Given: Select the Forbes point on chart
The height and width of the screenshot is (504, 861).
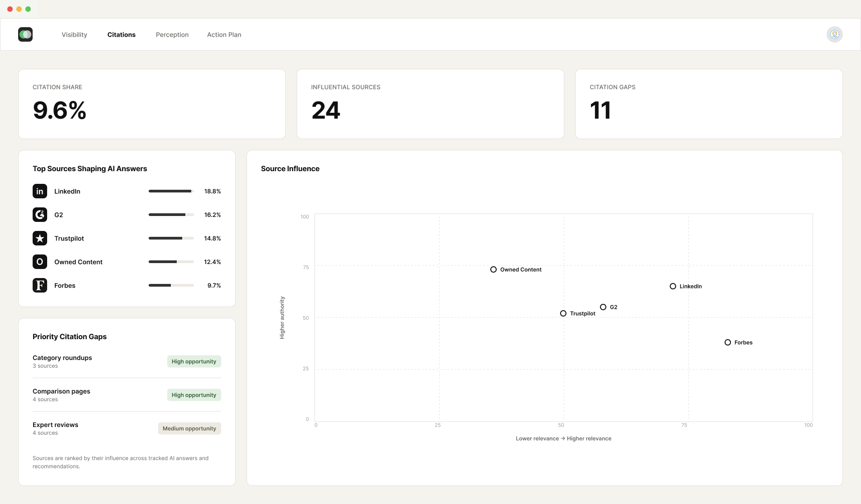Looking at the screenshot, I should 728,342.
